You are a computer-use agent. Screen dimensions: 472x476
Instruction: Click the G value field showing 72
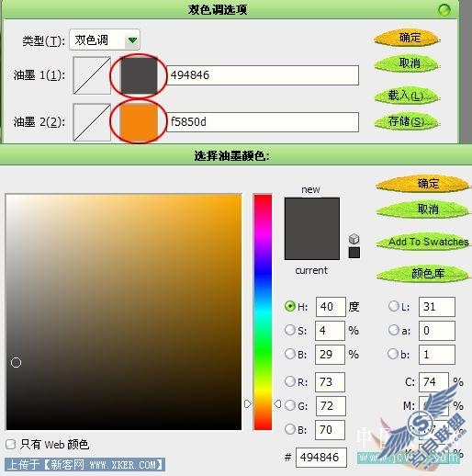click(331, 406)
